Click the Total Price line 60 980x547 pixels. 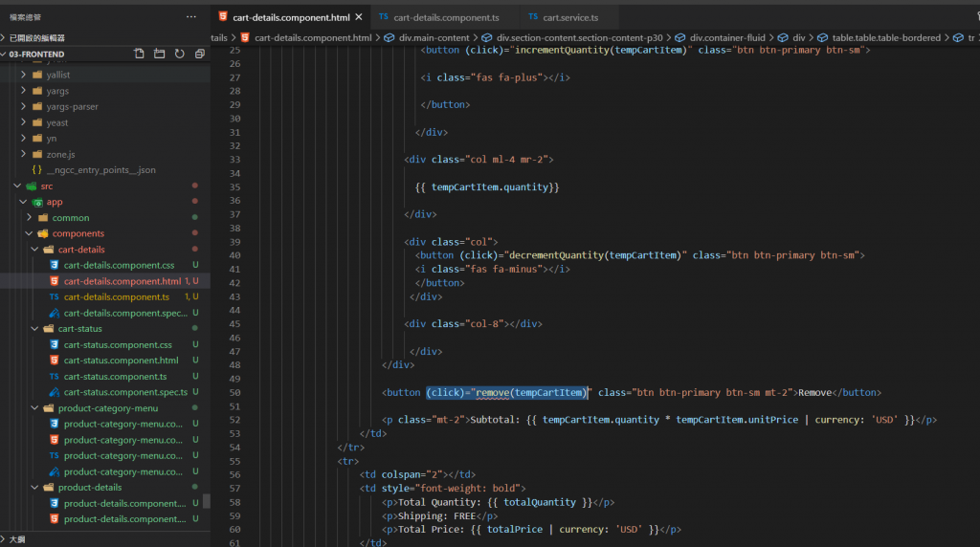531,530
